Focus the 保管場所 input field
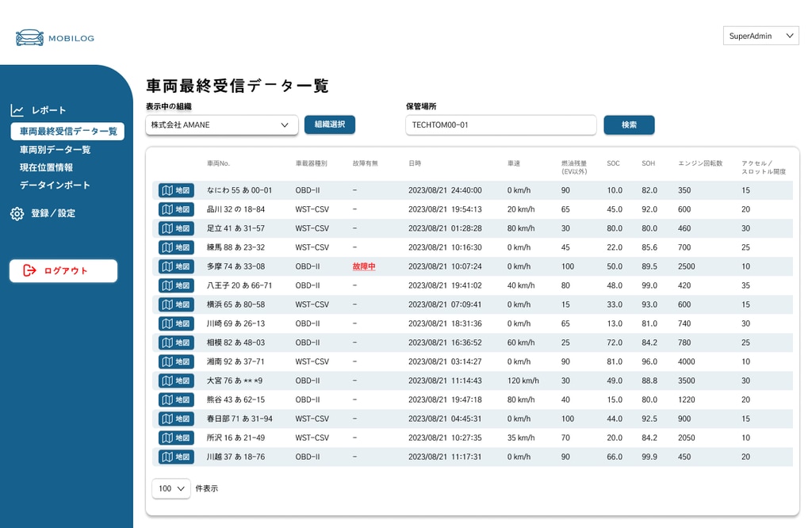This screenshot has width=812, height=528. point(501,124)
